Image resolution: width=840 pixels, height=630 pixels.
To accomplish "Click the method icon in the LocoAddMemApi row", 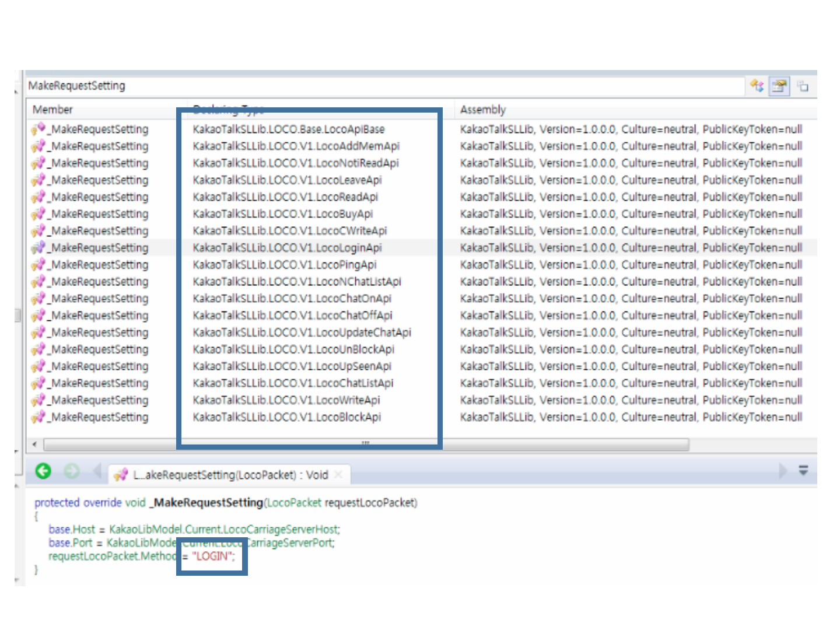I will [38, 146].
